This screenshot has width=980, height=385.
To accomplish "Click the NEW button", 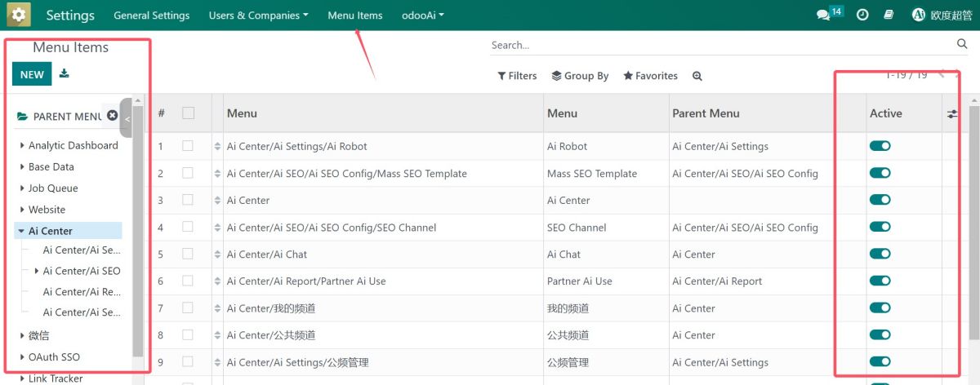I will tap(32, 74).
